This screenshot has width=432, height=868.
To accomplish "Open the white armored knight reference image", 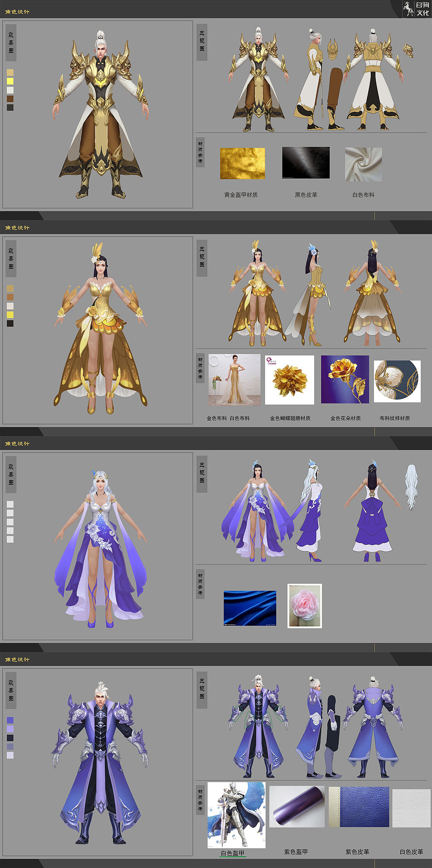I will [x=236, y=815].
